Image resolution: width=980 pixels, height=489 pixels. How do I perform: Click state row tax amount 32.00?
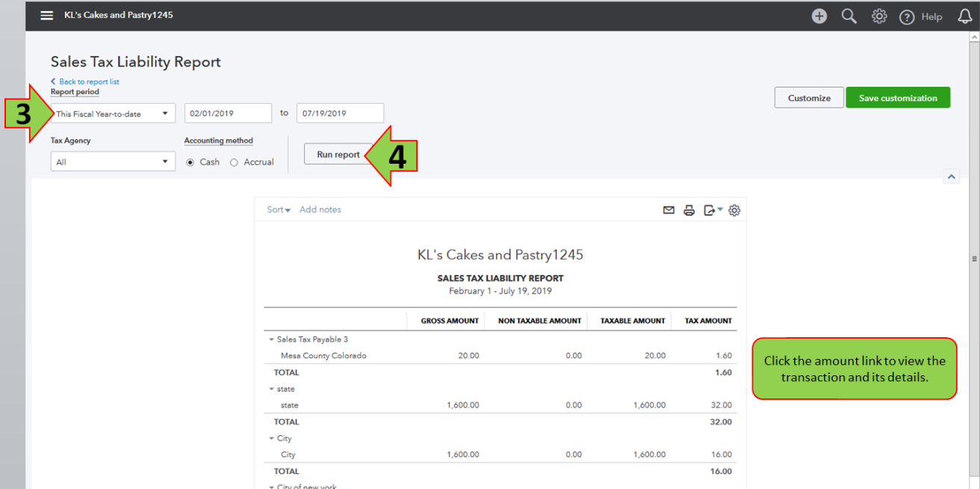click(x=721, y=405)
